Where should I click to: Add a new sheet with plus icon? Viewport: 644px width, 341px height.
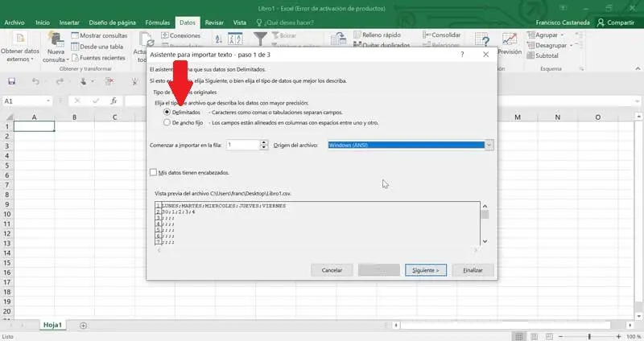(x=82, y=325)
